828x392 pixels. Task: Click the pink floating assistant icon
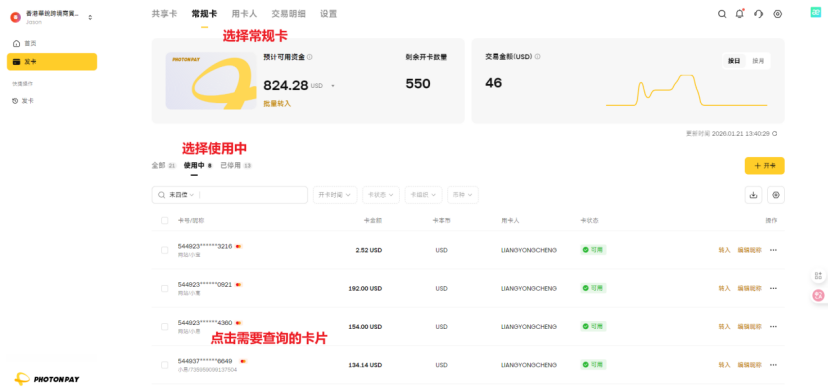[818, 296]
